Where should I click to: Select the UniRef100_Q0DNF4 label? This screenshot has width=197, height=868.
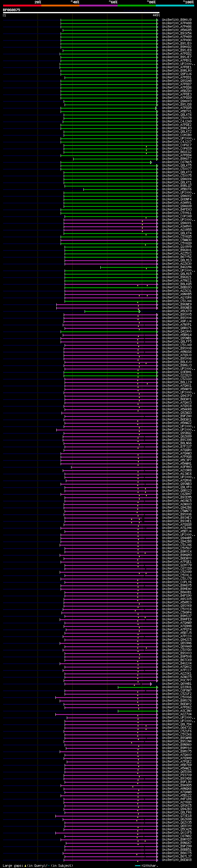[x=177, y=200]
